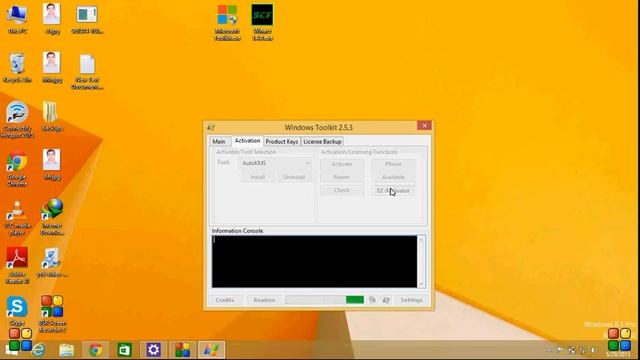Select the portrait jpg beside Google Chrome
The height and width of the screenshot is (360, 640).
click(x=52, y=164)
